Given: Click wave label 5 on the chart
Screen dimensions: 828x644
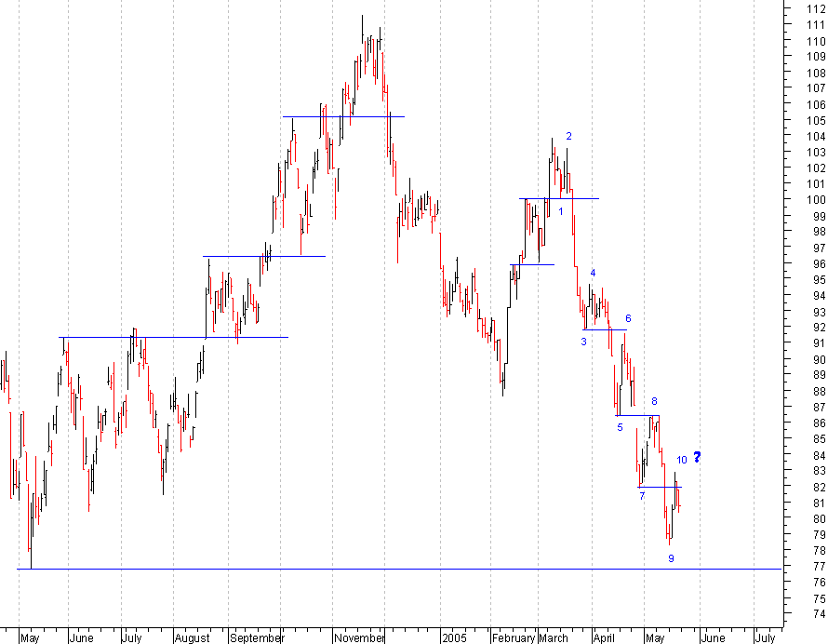Looking at the screenshot, I should click(620, 427).
